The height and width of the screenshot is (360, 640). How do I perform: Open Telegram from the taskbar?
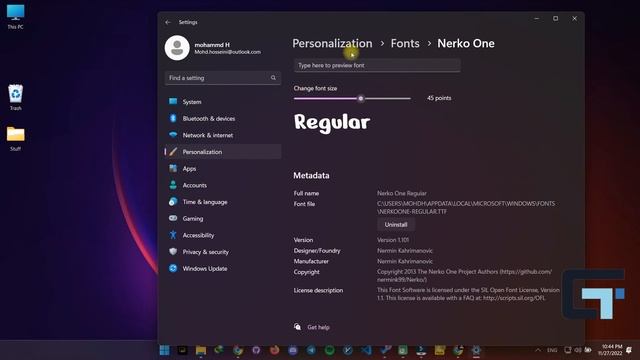point(311,350)
